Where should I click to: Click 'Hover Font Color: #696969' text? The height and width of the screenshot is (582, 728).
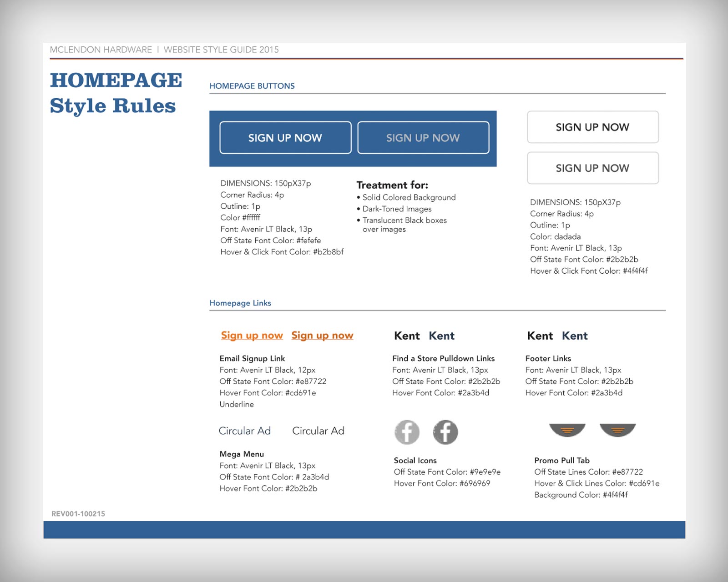tap(442, 483)
